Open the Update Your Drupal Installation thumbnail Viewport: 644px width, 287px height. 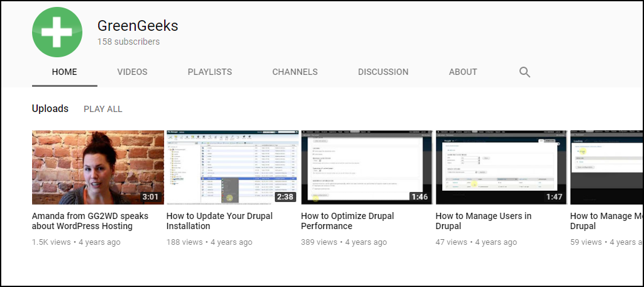point(233,167)
